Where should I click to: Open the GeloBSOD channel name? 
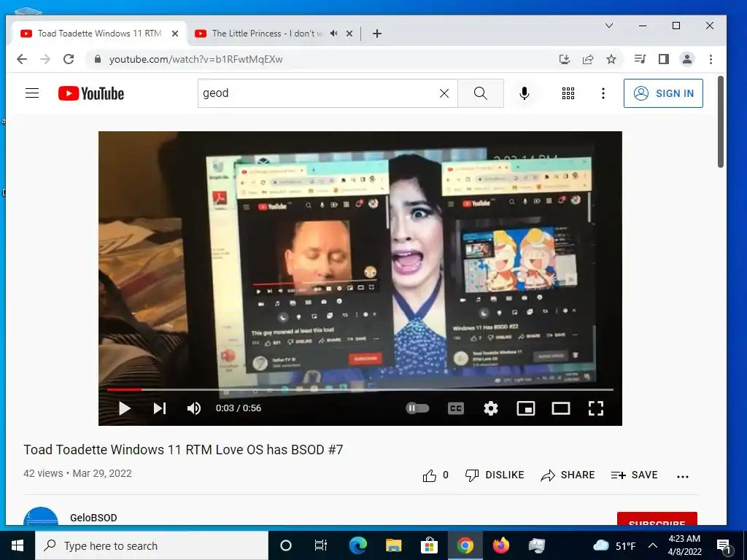[93, 518]
